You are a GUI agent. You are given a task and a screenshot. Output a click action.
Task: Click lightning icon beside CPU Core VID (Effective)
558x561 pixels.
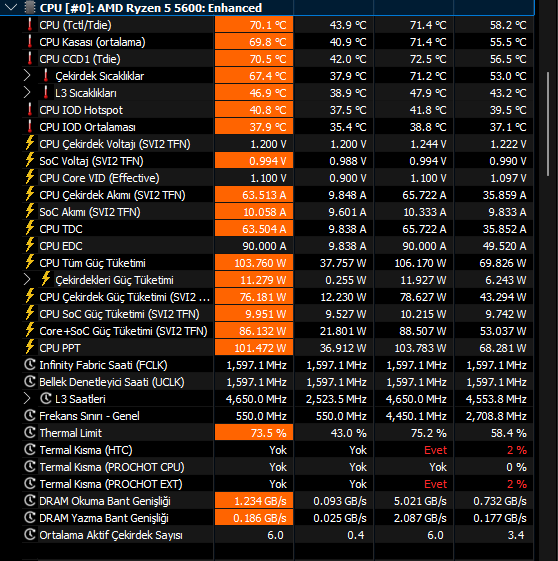point(30,177)
